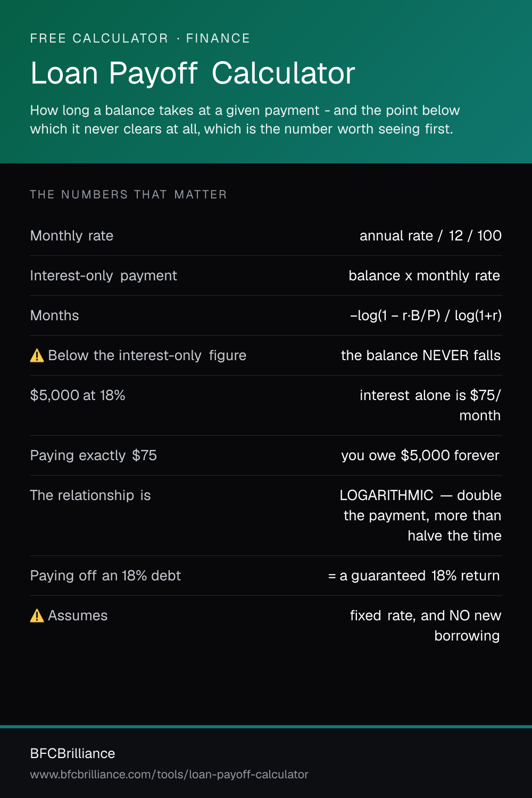This screenshot has width=532, height=798.
Task: Click the Paying exactly $75 label
Action: (94, 455)
